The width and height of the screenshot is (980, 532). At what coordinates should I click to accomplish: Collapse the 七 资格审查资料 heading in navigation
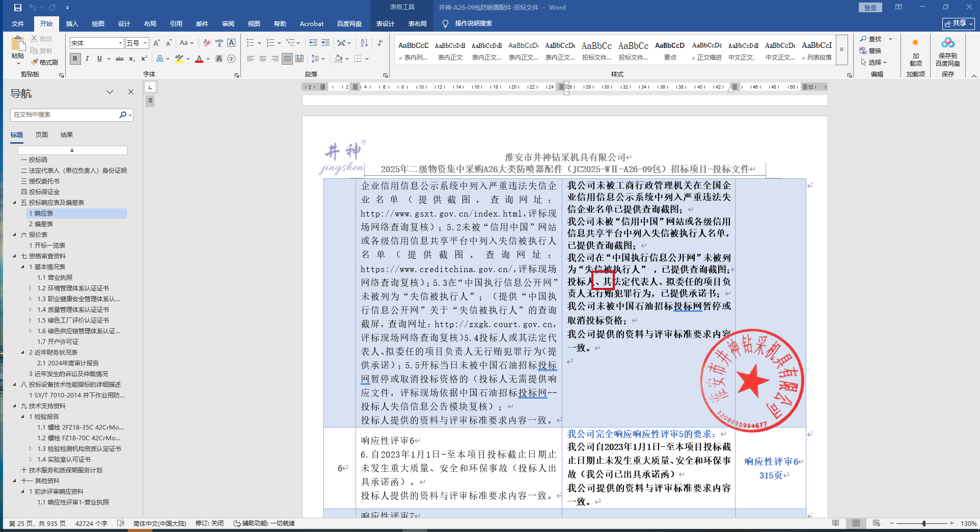pos(15,256)
